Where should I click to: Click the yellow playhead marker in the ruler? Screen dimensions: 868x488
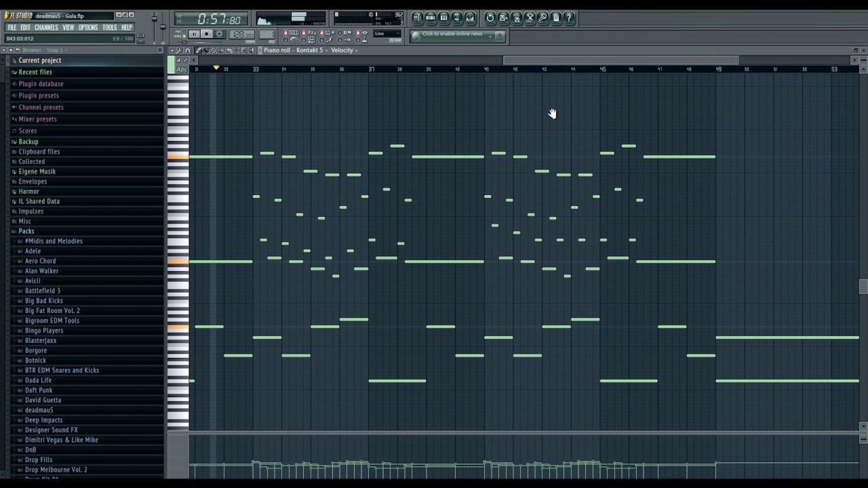216,68
